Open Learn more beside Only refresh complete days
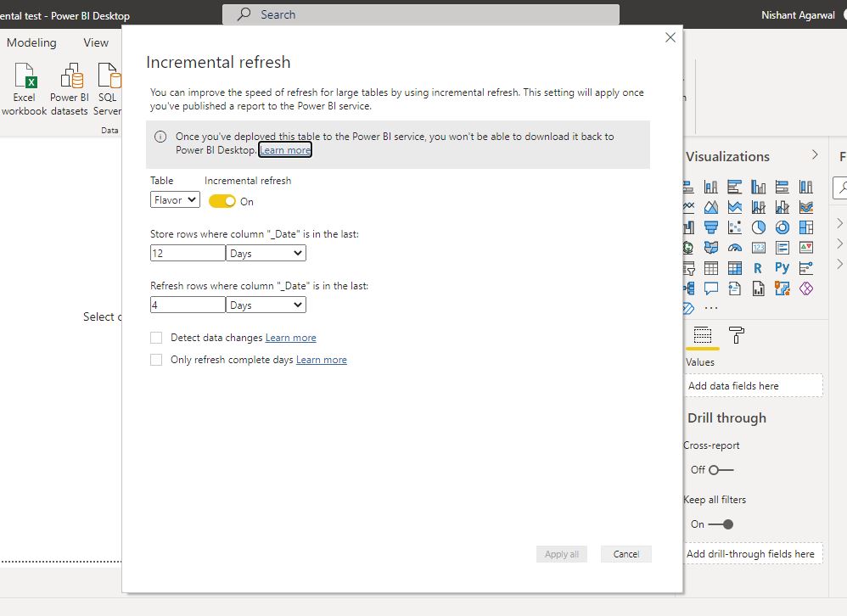The width and height of the screenshot is (847, 616). tap(322, 360)
